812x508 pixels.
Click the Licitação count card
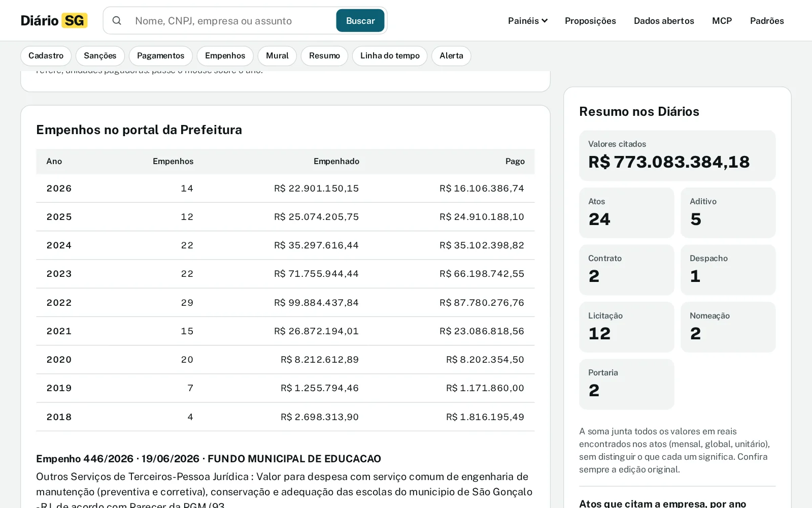[627, 327]
